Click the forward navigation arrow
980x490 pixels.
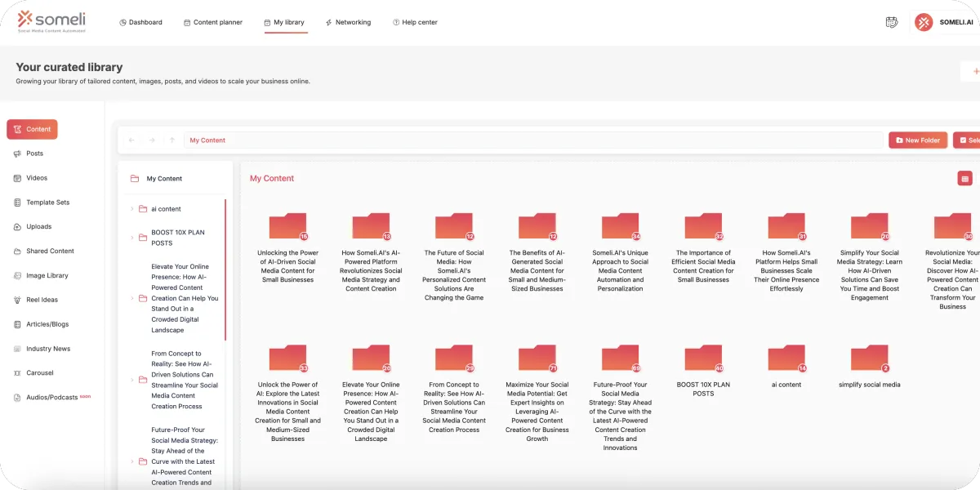(x=152, y=140)
